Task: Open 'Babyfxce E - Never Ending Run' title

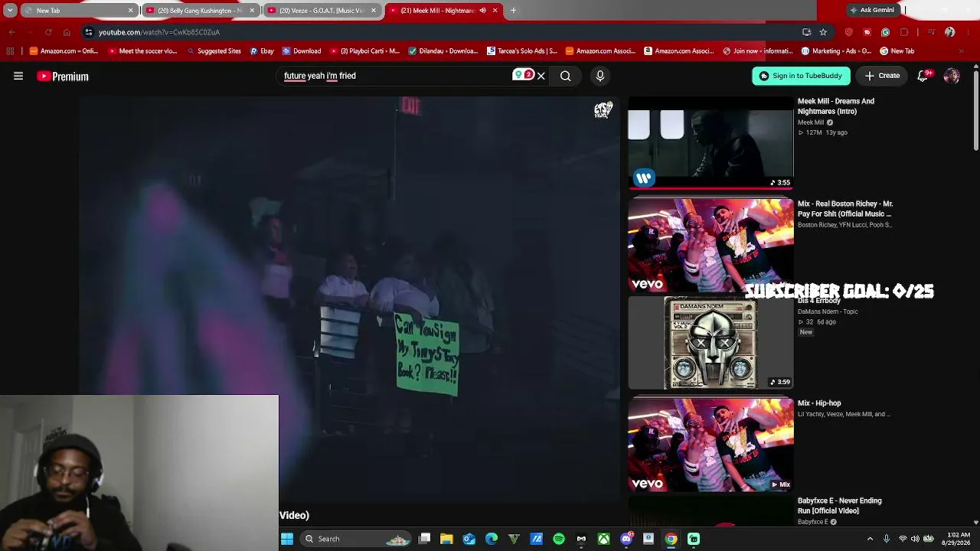Action: click(840, 506)
